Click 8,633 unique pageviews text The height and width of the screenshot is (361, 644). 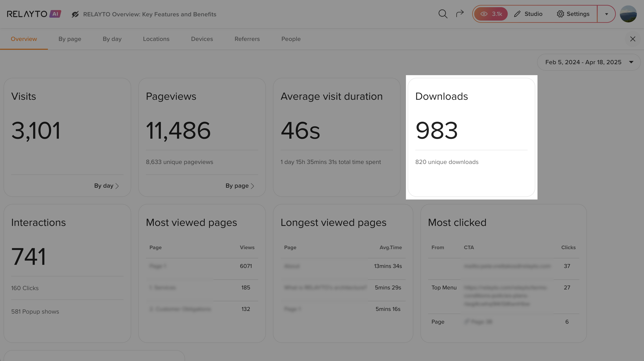pyautogui.click(x=179, y=162)
